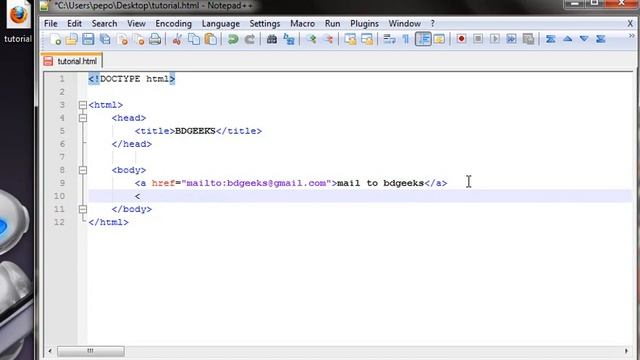Click the Close document toolbar icon
This screenshot has width=640, height=360.
122,39
